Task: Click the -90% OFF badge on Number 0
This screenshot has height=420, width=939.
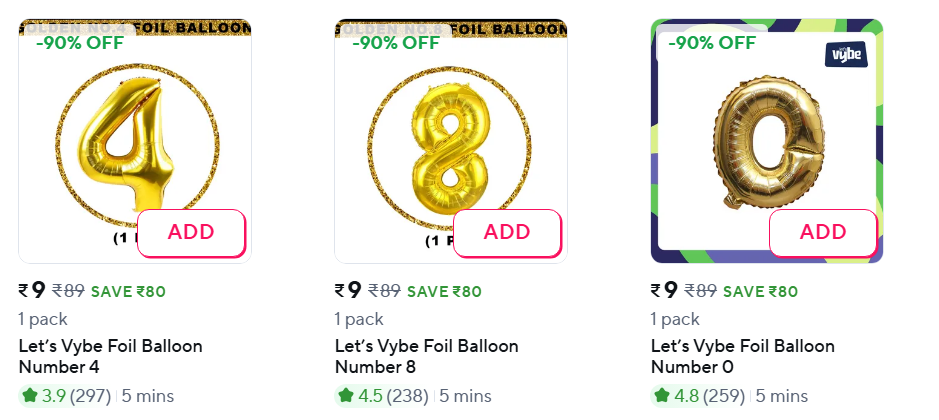Action: (x=712, y=42)
